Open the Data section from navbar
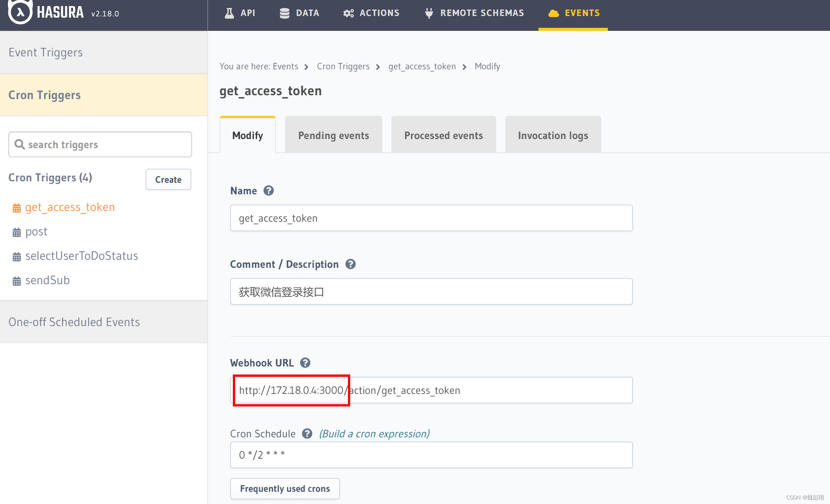The height and width of the screenshot is (504, 830). [299, 13]
